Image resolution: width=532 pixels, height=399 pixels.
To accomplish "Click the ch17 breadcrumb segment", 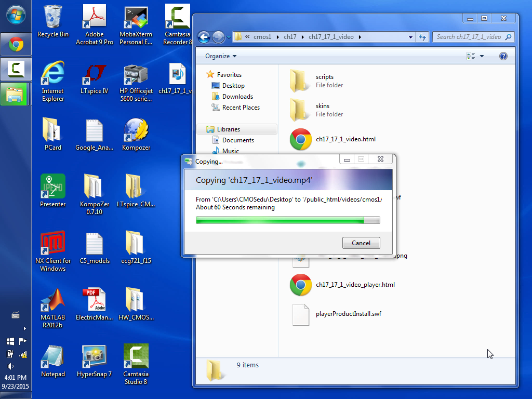I will coord(290,37).
